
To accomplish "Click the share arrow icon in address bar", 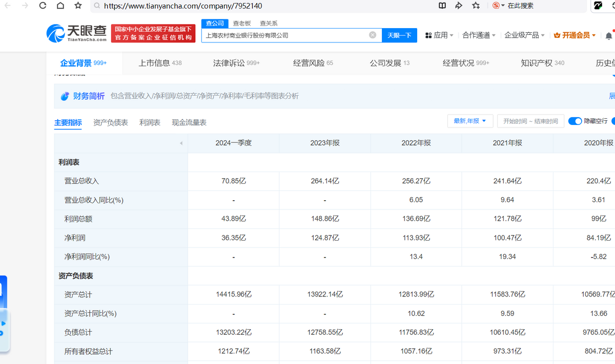I will (x=459, y=6).
